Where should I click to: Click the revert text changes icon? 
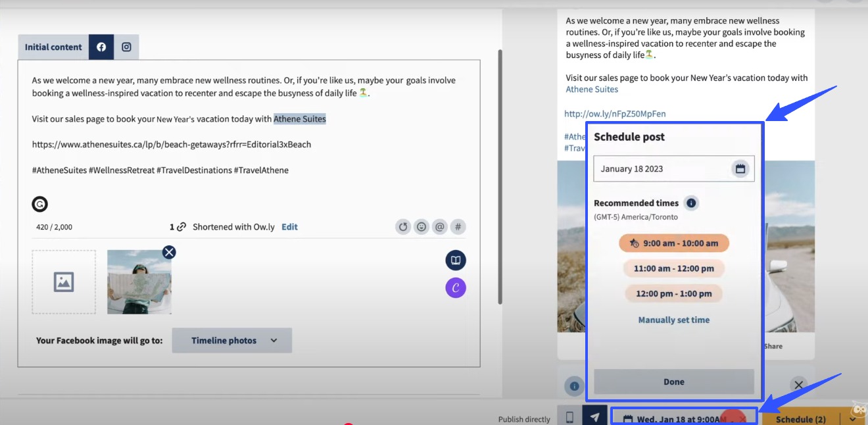[402, 226]
